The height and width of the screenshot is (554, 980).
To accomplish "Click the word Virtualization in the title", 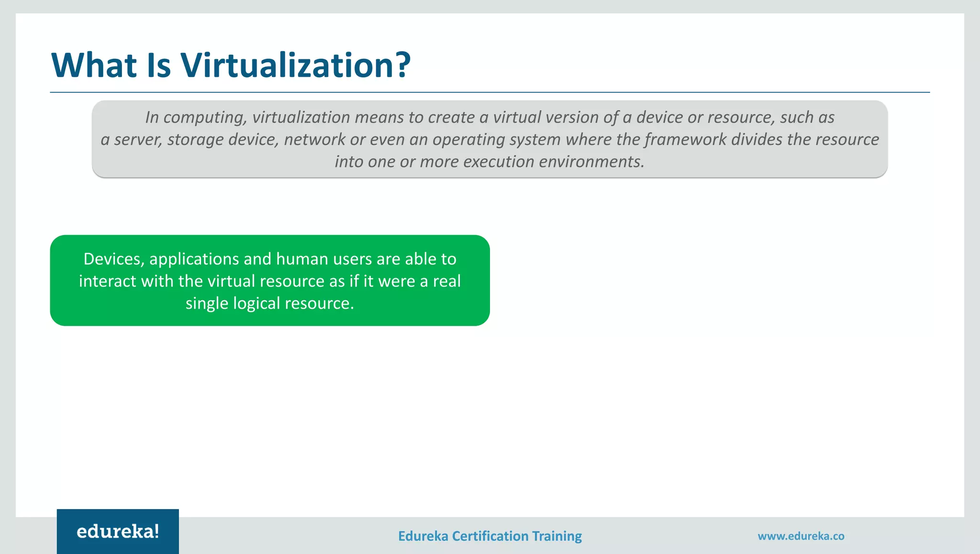I will coord(287,65).
